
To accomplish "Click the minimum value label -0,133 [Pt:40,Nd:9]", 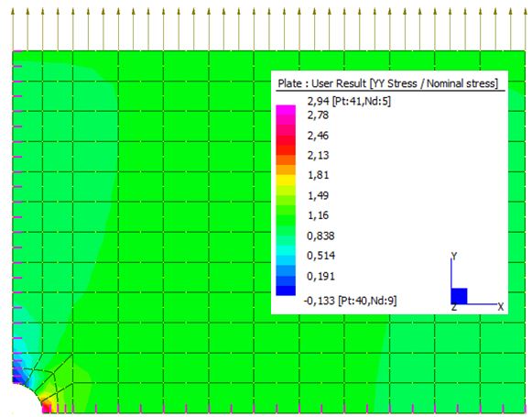I will click(350, 301).
